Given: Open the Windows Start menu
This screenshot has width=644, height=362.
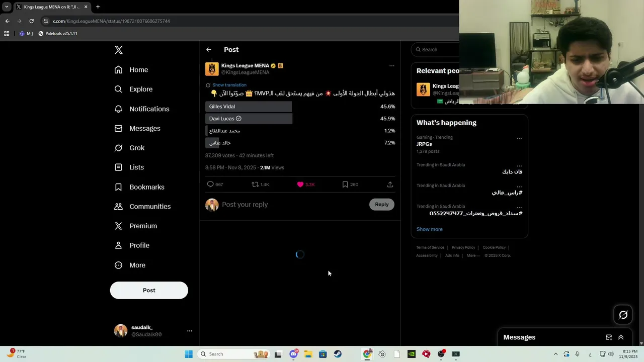Looking at the screenshot, I should tap(189, 354).
